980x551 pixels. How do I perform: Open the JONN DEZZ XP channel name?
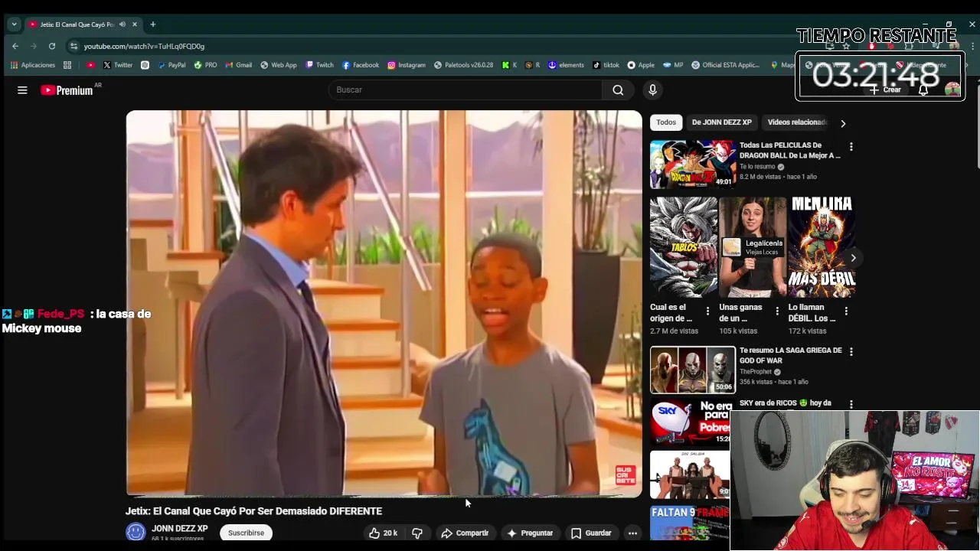coord(180,529)
